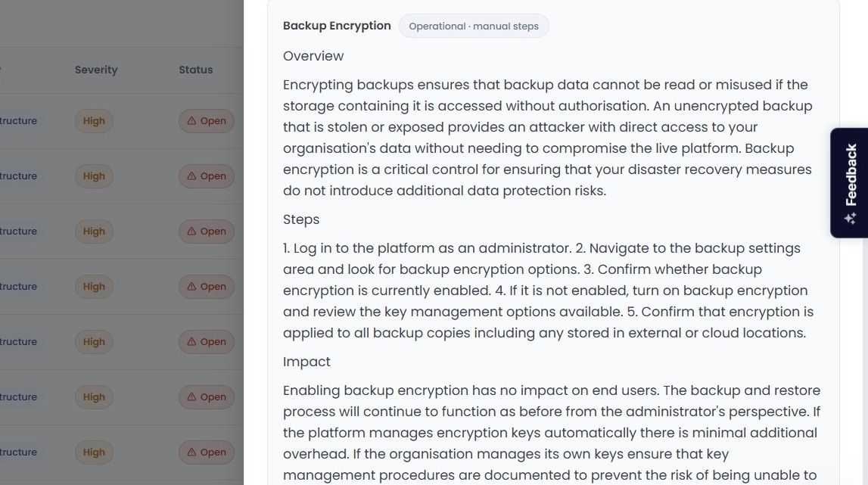Click the Steps section heading
This screenshot has height=485, width=868.
click(x=301, y=219)
